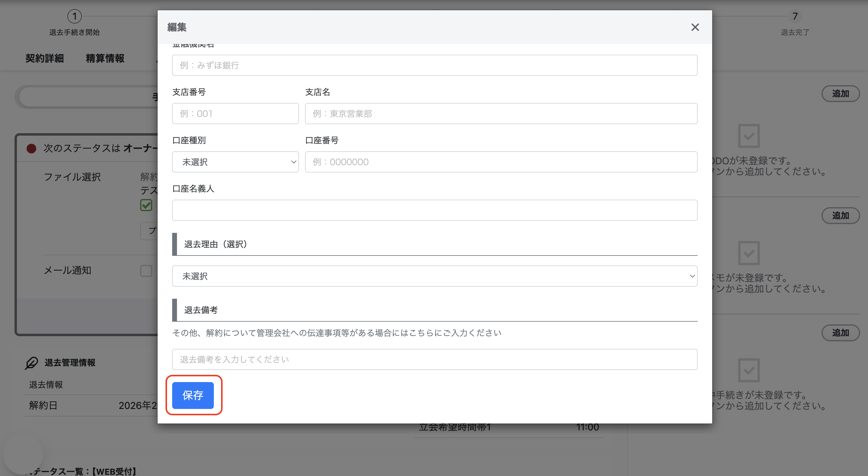Click the checkmark icon above メモが未登録です
This screenshot has width=868, height=476.
pyautogui.click(x=749, y=253)
